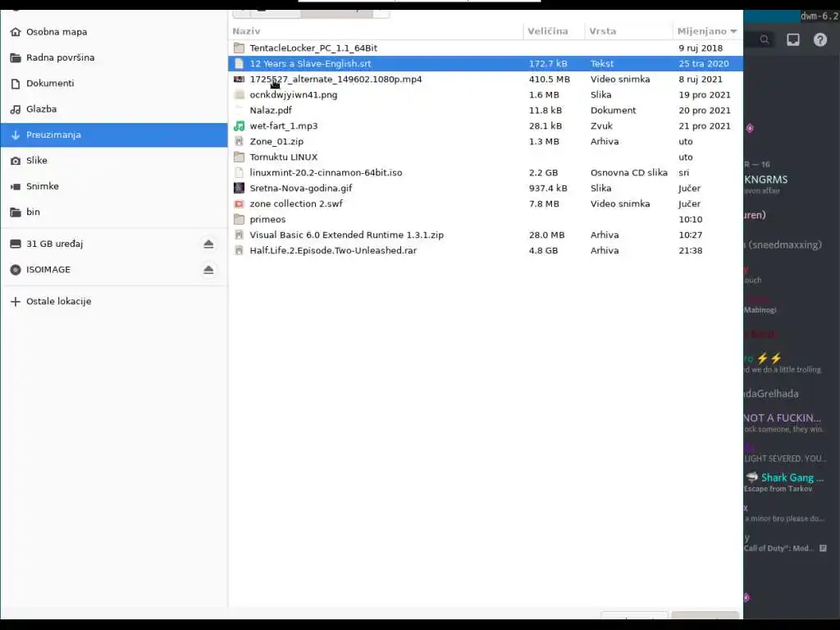Go to Snimke folder shortcut
The width and height of the screenshot is (840, 630).
point(113,186)
